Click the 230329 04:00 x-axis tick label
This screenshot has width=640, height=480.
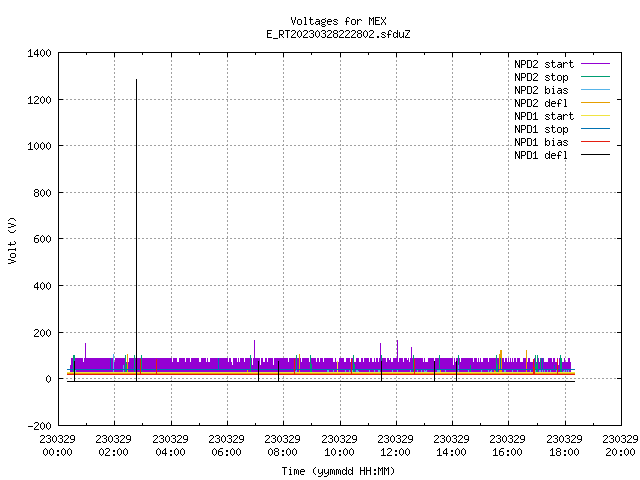(x=170, y=446)
